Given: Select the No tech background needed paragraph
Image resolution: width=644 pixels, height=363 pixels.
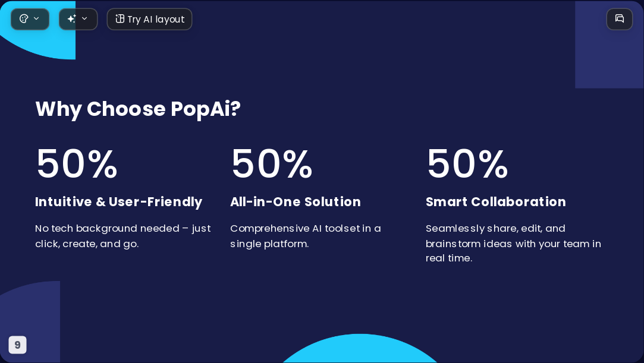Looking at the screenshot, I should tap(123, 236).
